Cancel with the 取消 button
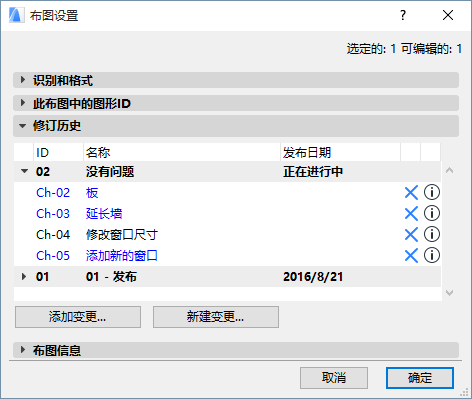Screen dimensions: 472x399 coord(334,378)
